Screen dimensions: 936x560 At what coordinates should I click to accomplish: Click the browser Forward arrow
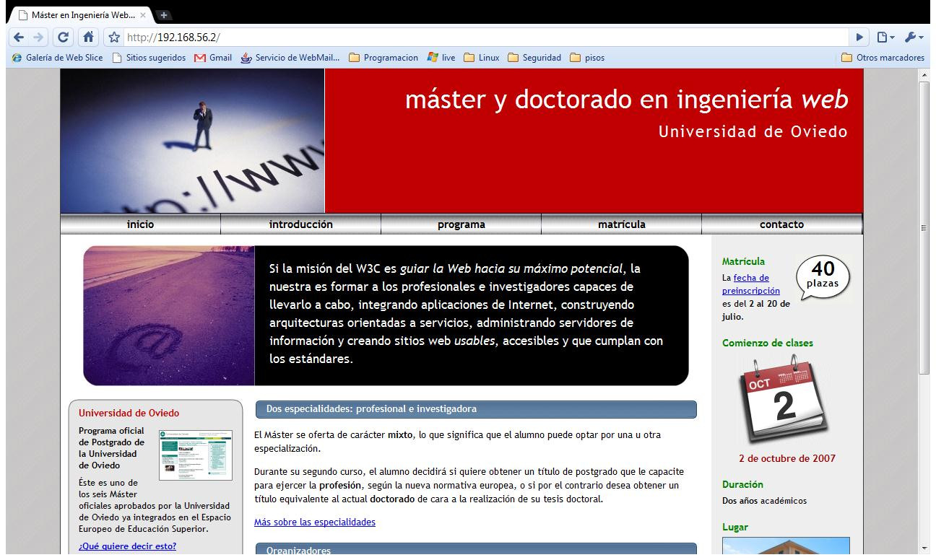coord(38,37)
